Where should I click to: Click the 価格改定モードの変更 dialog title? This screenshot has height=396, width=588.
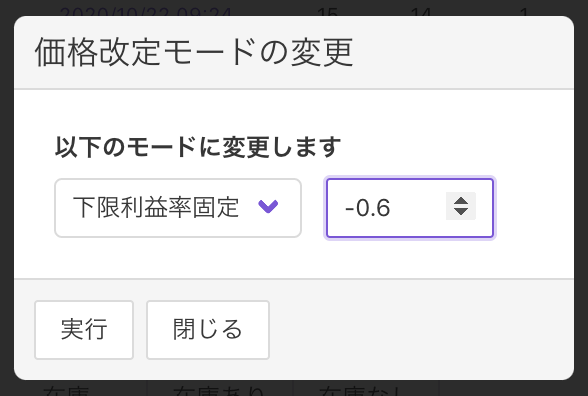(194, 52)
